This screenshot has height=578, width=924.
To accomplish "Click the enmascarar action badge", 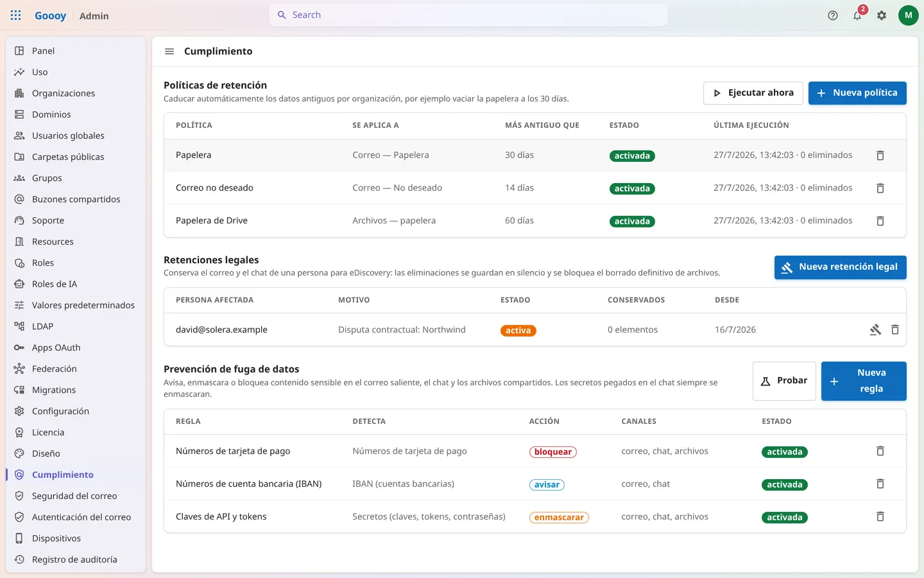I will pyautogui.click(x=559, y=518).
